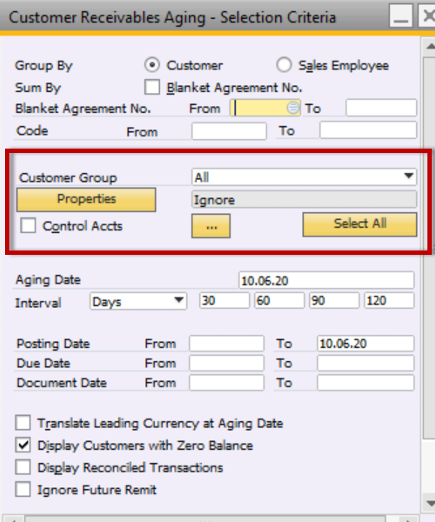Minimize the Selection Criteria window

401,16
